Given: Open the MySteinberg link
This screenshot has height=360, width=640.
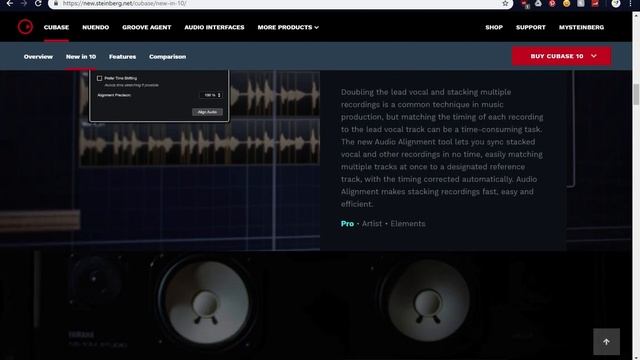Looking at the screenshot, I should point(581,27).
